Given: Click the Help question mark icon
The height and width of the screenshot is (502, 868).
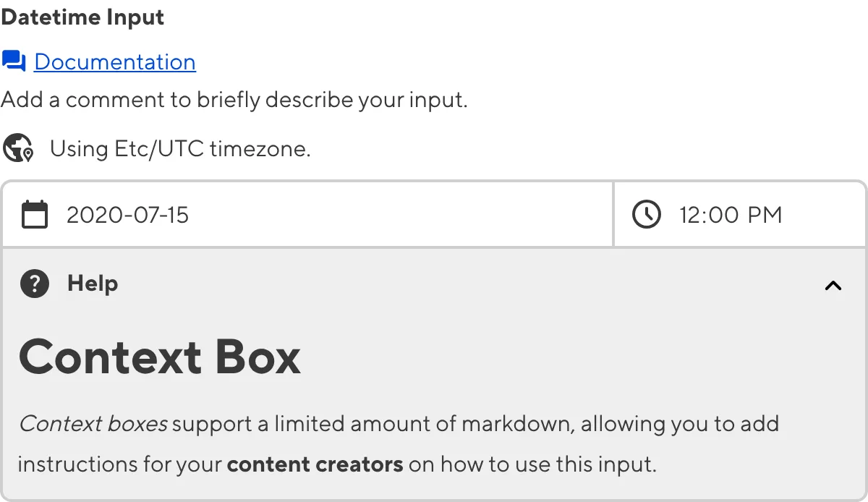Looking at the screenshot, I should [x=33, y=284].
